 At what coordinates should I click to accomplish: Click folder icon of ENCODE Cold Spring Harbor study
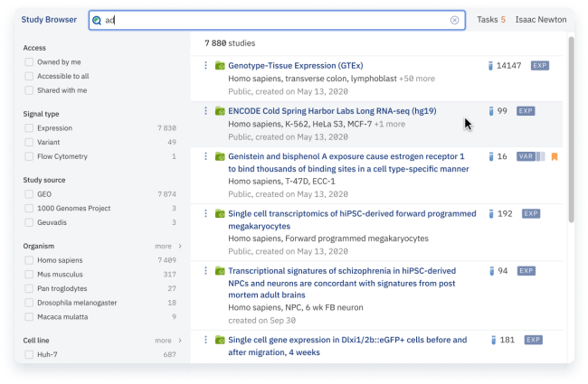pyautogui.click(x=220, y=111)
